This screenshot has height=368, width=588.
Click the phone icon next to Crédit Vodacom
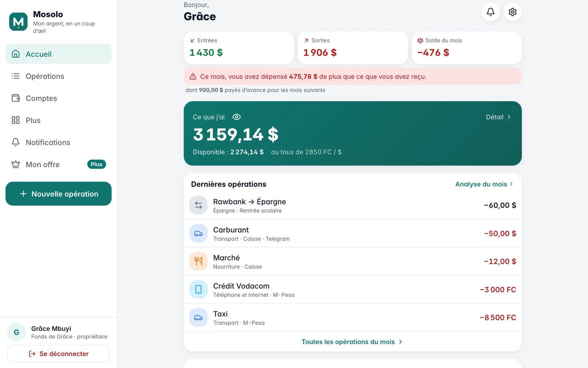[x=198, y=289]
